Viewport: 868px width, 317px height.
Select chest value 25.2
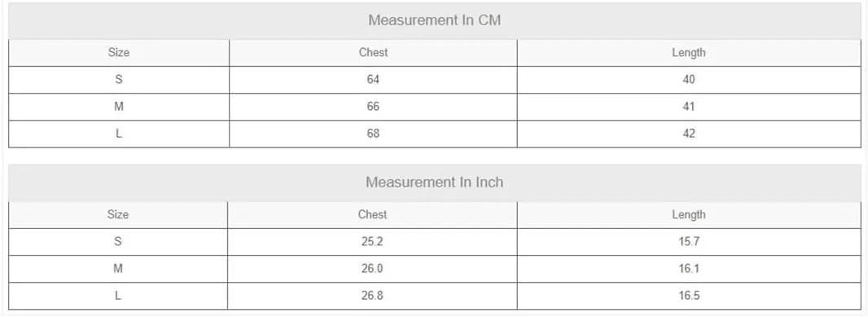pos(372,242)
